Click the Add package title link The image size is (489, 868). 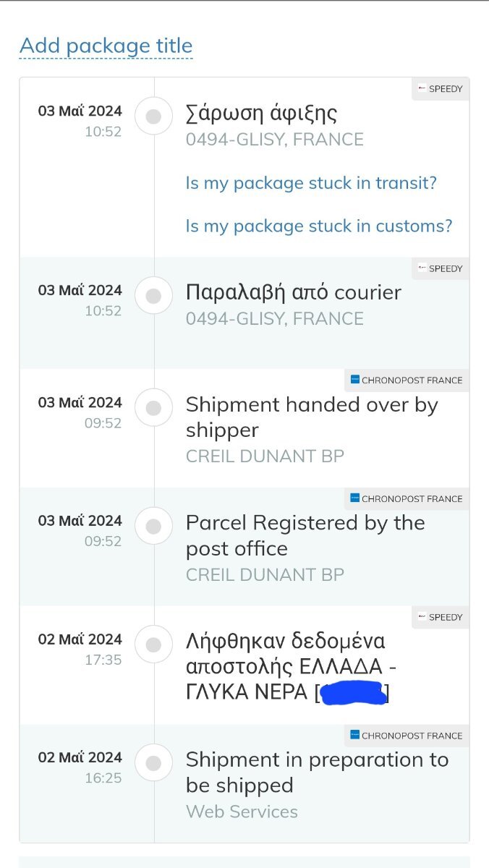click(x=106, y=46)
